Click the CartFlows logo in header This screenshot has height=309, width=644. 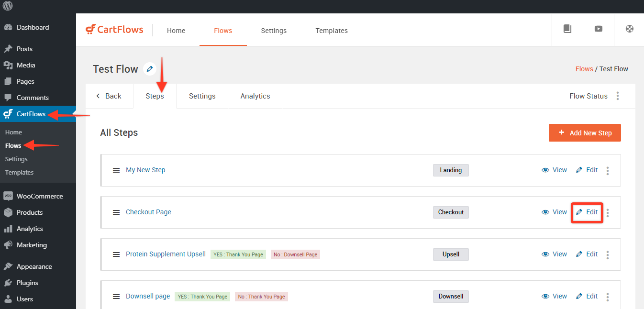click(x=115, y=30)
